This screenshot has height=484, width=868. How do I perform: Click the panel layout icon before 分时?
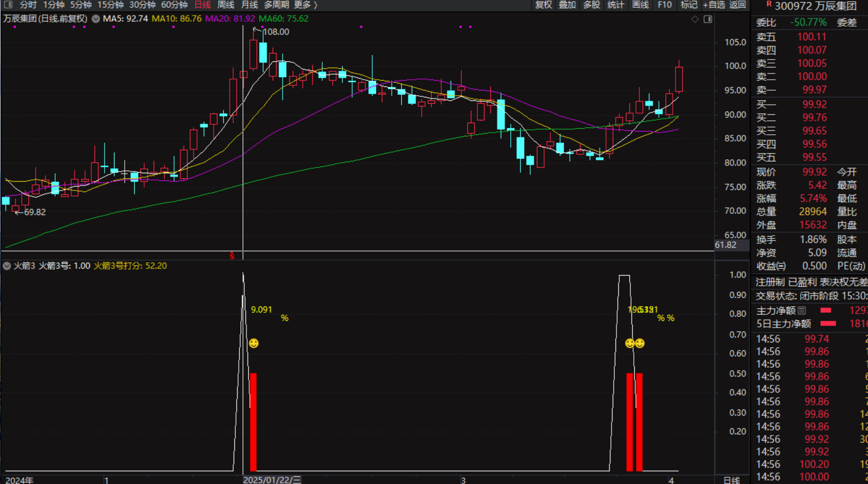pos(8,4)
